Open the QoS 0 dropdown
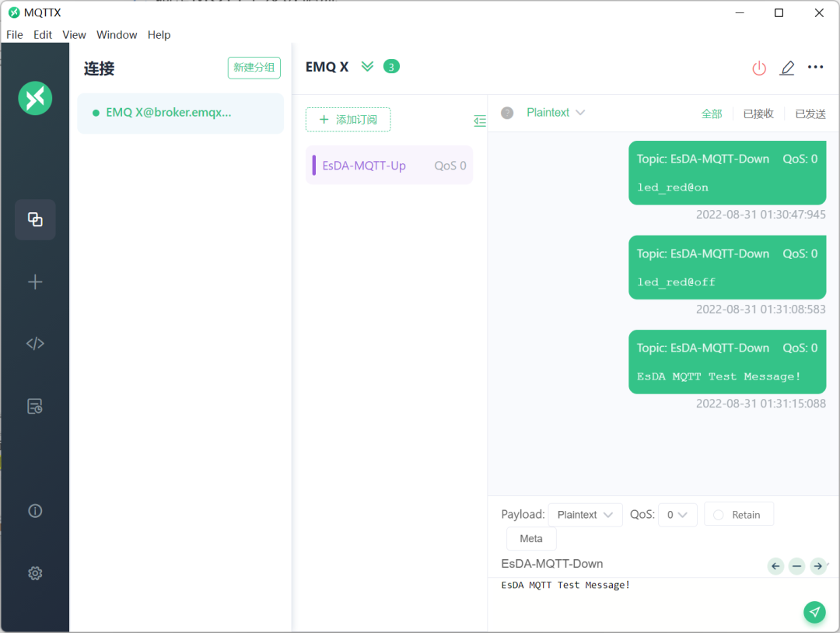Image resolution: width=840 pixels, height=633 pixels. (677, 515)
